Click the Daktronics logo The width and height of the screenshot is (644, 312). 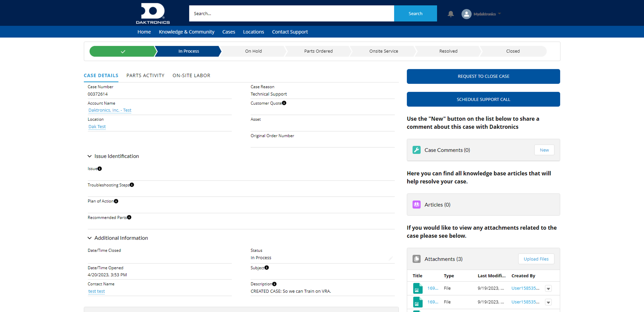point(153,14)
